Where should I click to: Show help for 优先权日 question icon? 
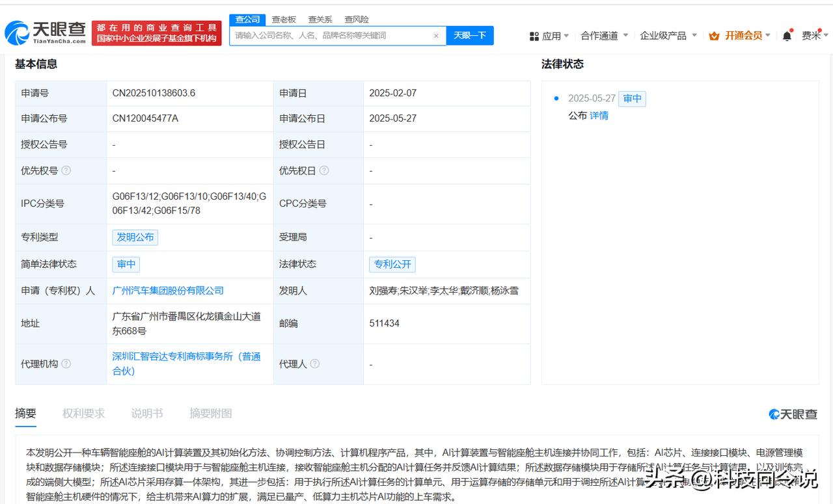[x=324, y=170]
